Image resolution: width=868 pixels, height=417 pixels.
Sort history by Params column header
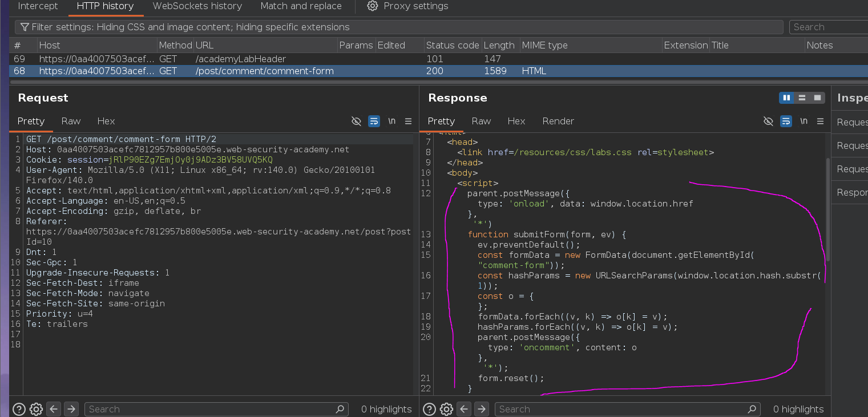pos(356,45)
